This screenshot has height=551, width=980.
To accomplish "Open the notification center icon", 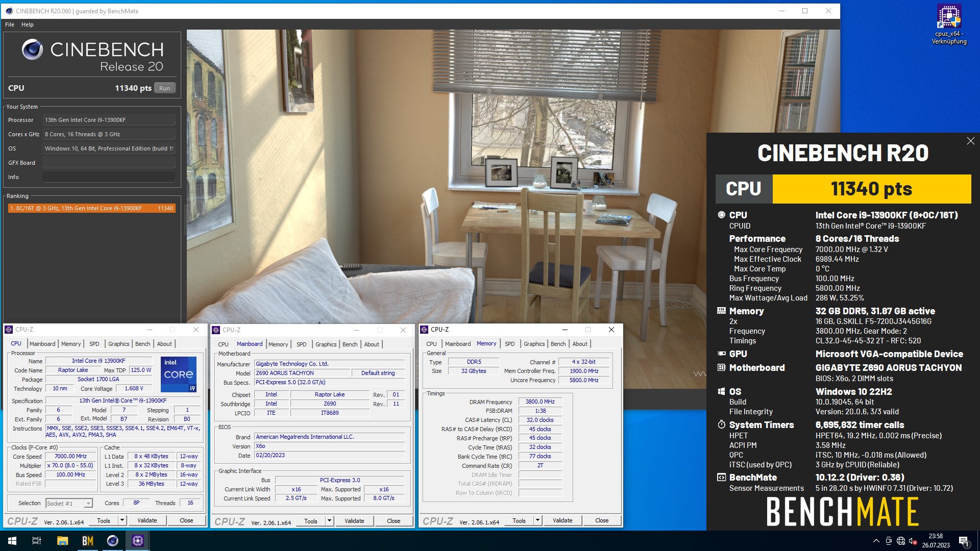I will [964, 541].
